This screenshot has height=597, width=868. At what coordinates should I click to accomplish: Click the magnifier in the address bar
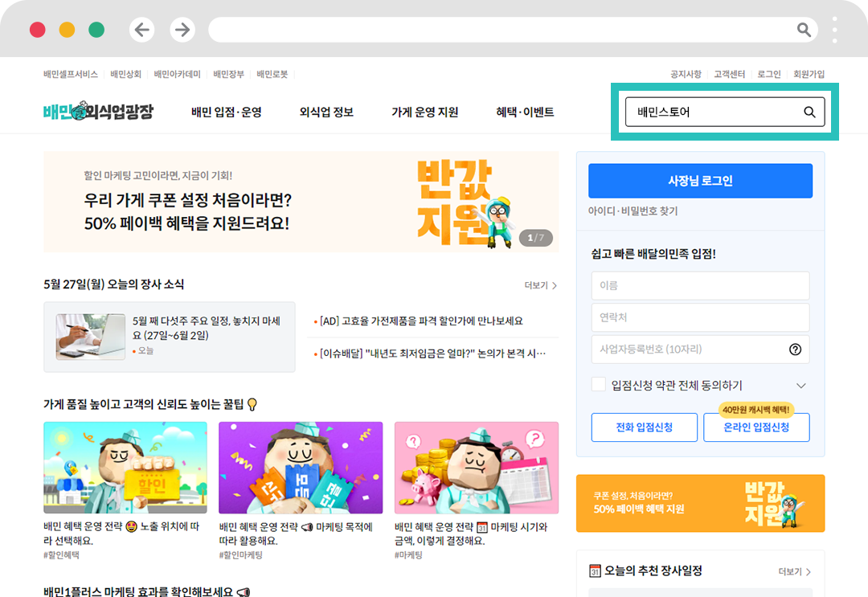point(804,29)
